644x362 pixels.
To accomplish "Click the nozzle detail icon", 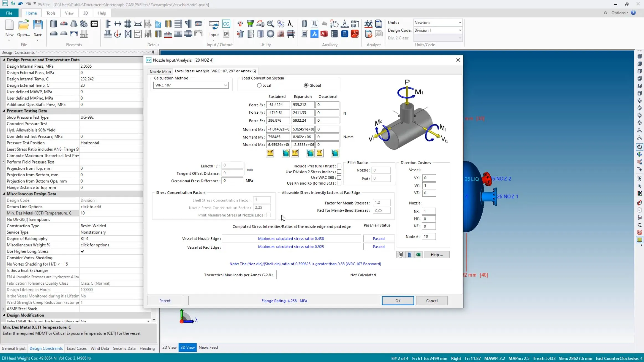I will (108, 34).
